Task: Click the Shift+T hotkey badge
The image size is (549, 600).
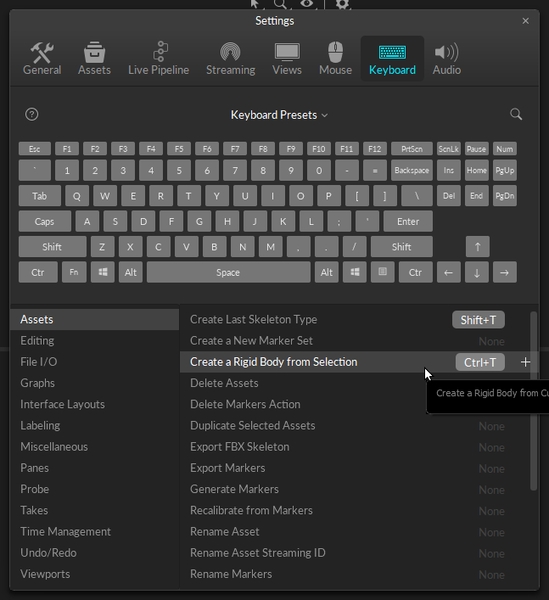Action: pos(478,320)
